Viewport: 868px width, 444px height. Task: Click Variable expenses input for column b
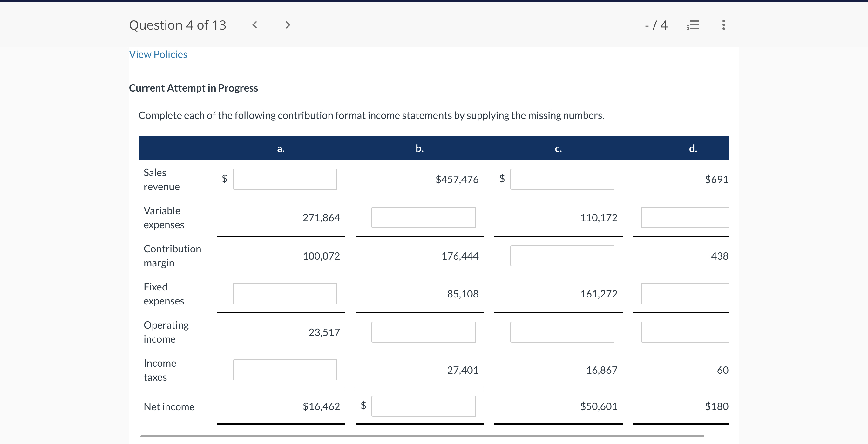(423, 217)
